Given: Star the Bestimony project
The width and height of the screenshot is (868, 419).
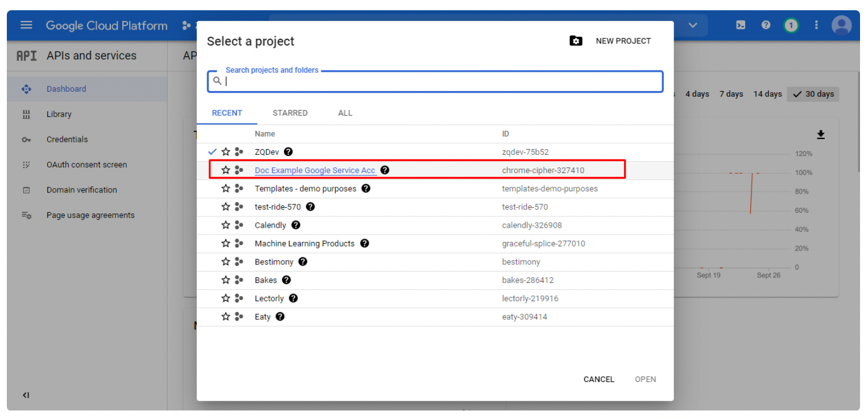Looking at the screenshot, I should [226, 262].
